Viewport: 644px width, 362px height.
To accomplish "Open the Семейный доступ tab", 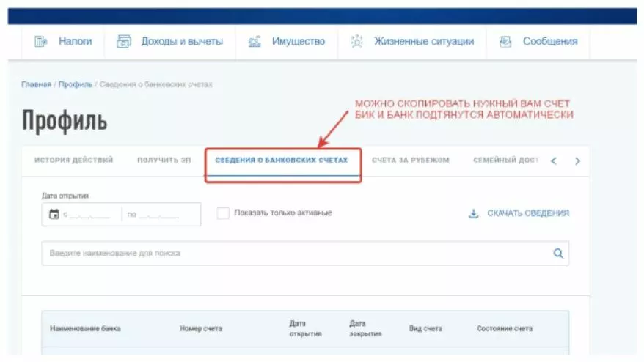I will (505, 160).
